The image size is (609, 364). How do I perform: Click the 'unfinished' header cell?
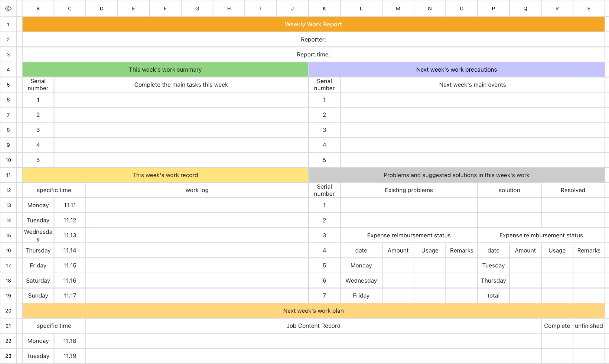pyautogui.click(x=589, y=326)
